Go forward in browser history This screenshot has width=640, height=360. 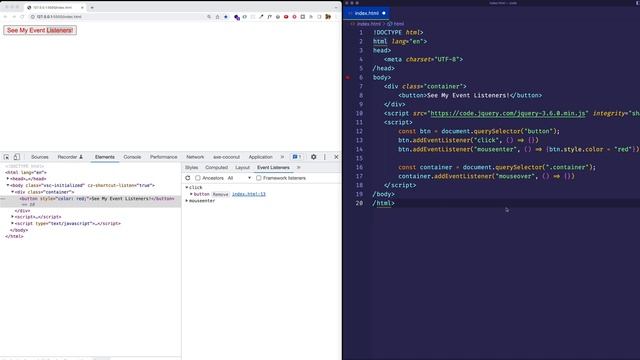tap(13, 17)
